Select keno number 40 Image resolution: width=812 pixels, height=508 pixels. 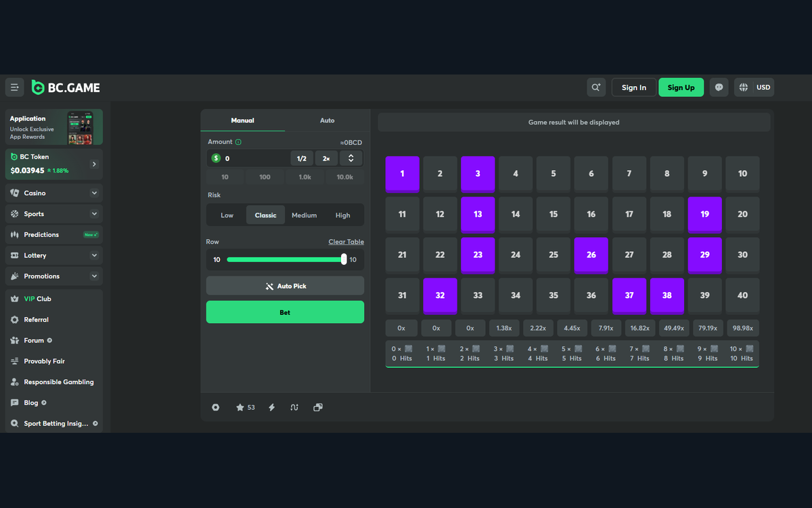point(743,295)
